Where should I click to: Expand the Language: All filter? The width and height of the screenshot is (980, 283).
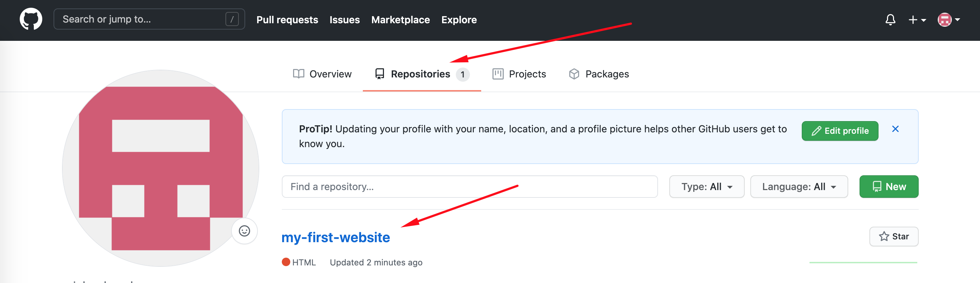[x=799, y=187]
